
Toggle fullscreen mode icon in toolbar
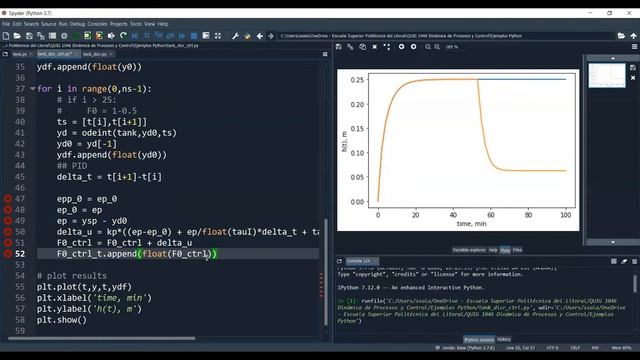click(218, 36)
